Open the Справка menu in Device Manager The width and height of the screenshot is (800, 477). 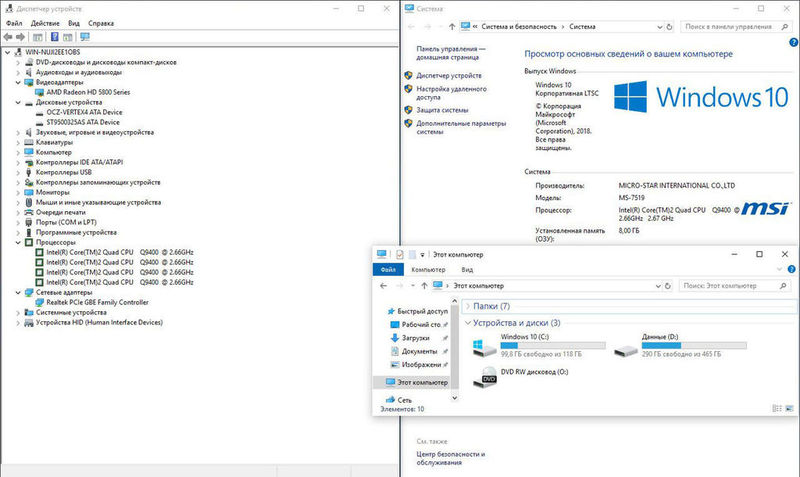(x=101, y=23)
